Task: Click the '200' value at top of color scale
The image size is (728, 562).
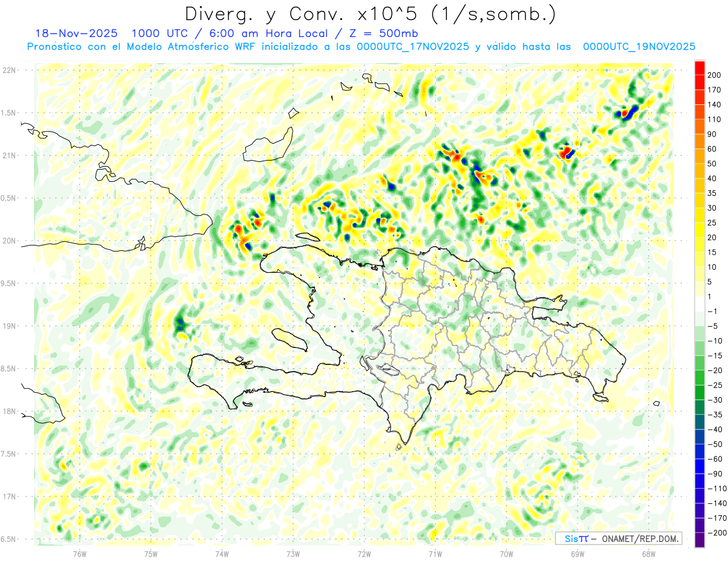Action: click(715, 75)
